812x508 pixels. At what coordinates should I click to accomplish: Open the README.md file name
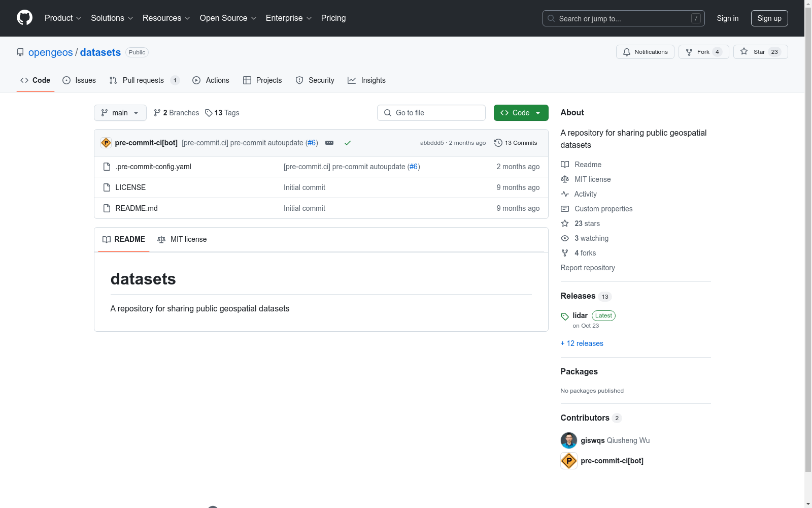click(137, 208)
